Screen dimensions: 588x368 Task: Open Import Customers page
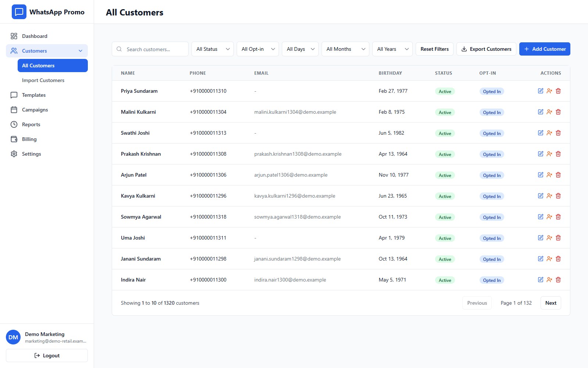(53, 80)
